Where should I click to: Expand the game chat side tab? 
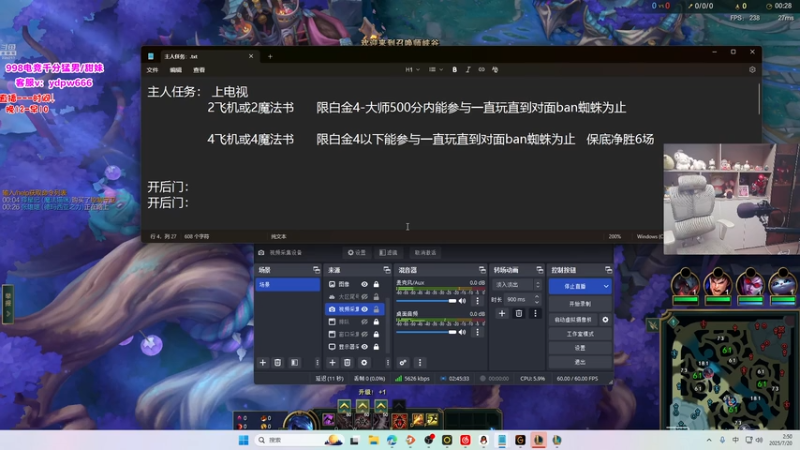pos(8,305)
